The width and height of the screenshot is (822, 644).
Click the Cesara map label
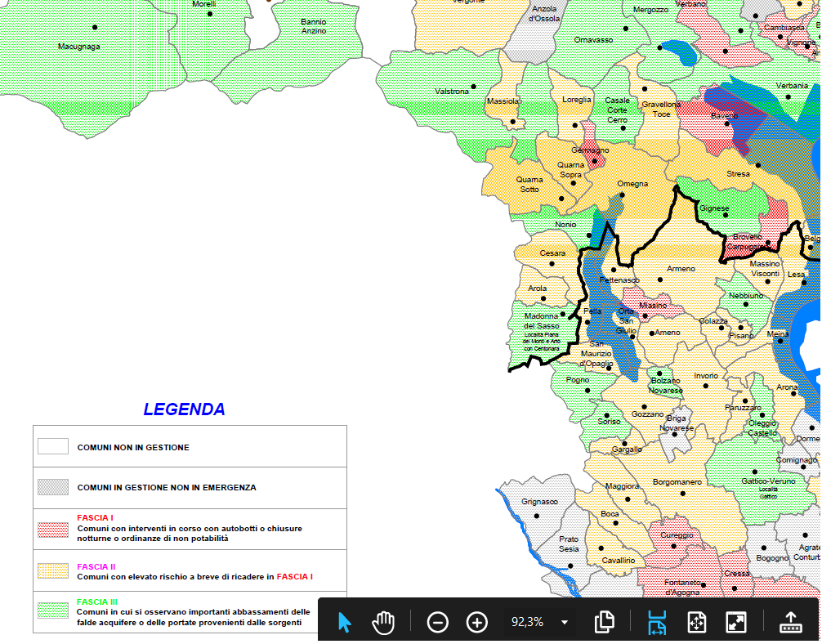pyautogui.click(x=552, y=253)
